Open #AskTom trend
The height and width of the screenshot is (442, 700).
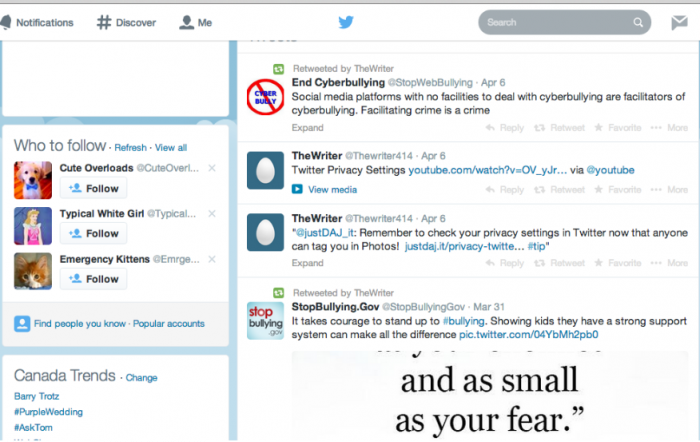click(x=33, y=427)
